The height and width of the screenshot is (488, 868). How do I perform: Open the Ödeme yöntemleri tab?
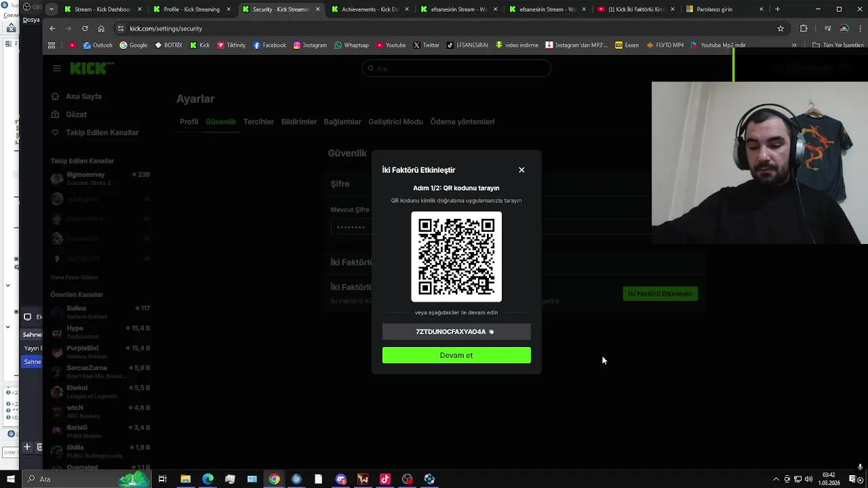coord(462,122)
